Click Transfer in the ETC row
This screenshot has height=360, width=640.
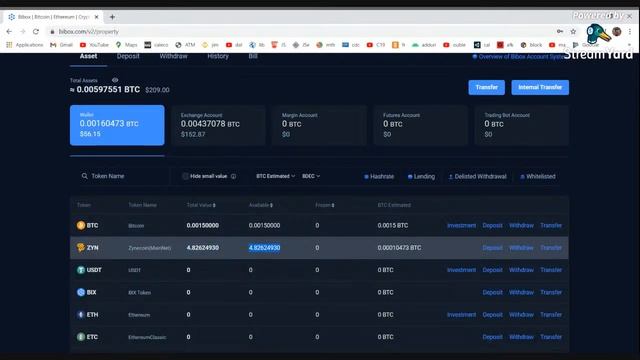[x=551, y=337]
